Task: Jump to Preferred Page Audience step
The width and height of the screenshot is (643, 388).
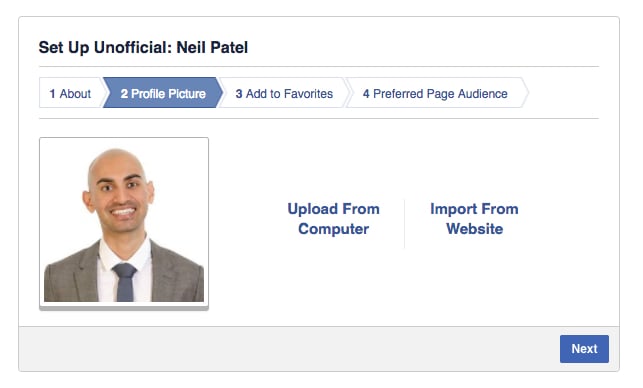Action: (435, 93)
